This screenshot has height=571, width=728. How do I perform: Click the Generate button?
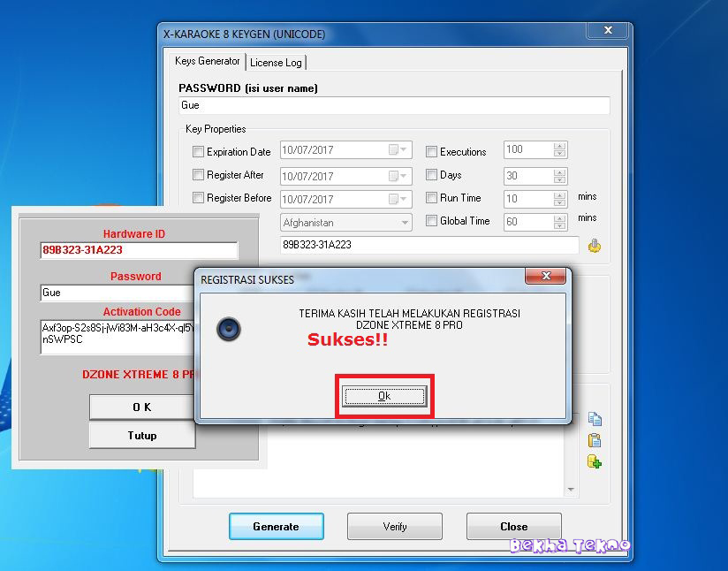coord(277,527)
